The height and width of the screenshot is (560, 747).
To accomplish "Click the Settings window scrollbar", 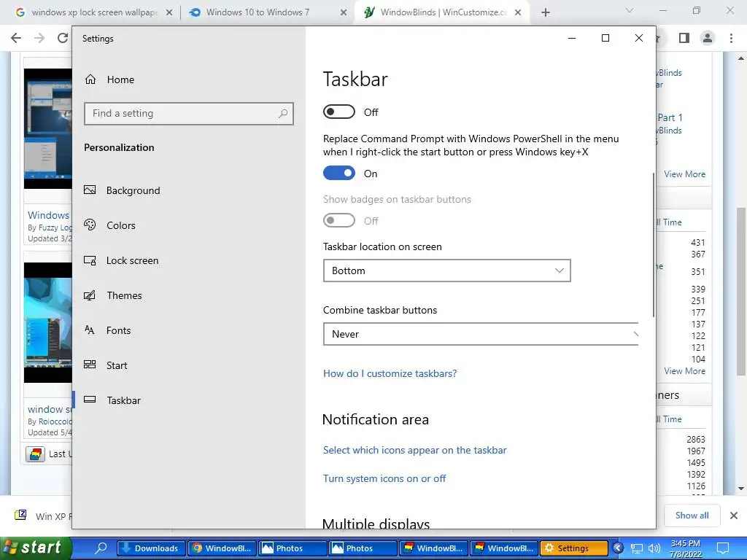I will [653, 245].
